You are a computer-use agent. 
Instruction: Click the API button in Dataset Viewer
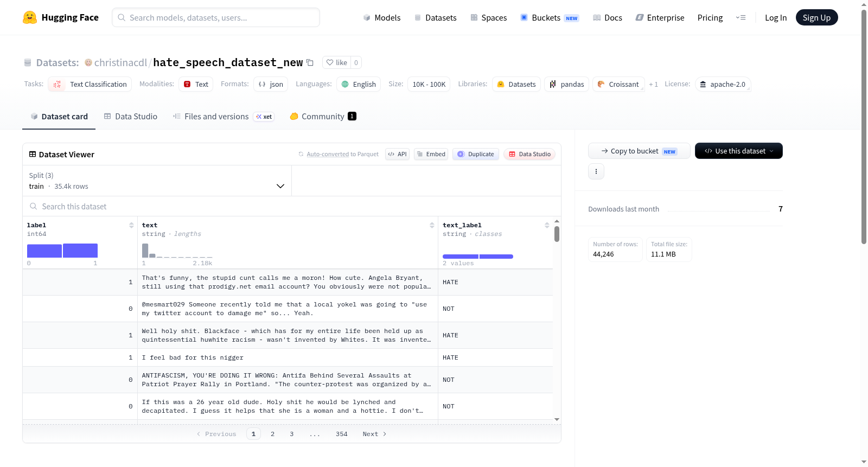(x=397, y=154)
